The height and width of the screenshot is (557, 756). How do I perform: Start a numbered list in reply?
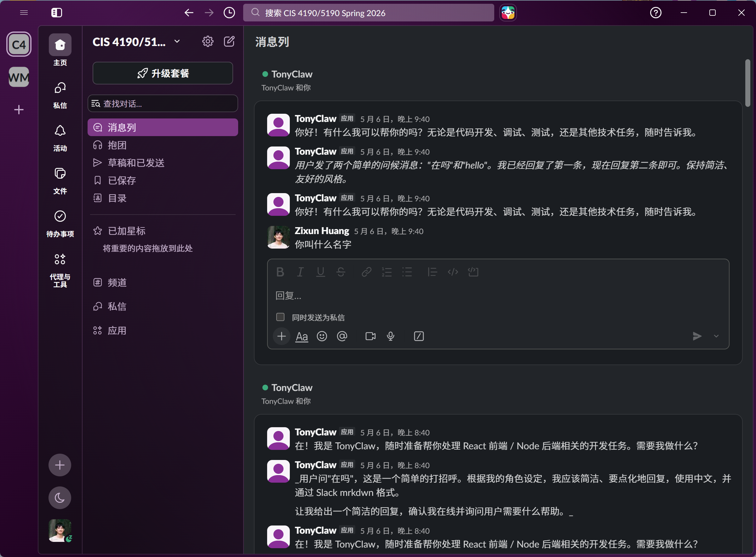coord(387,272)
